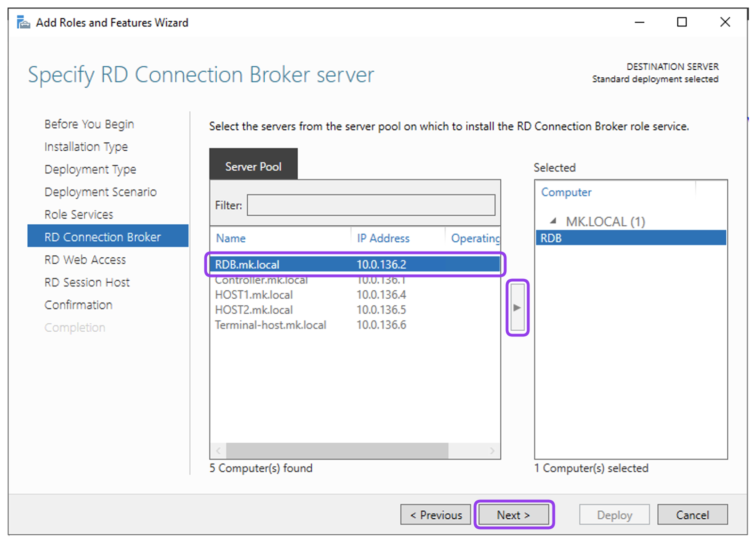Image resolution: width=756 pixels, height=547 pixels.
Task: Click the scrollbar's left arrow
Action: (x=219, y=451)
